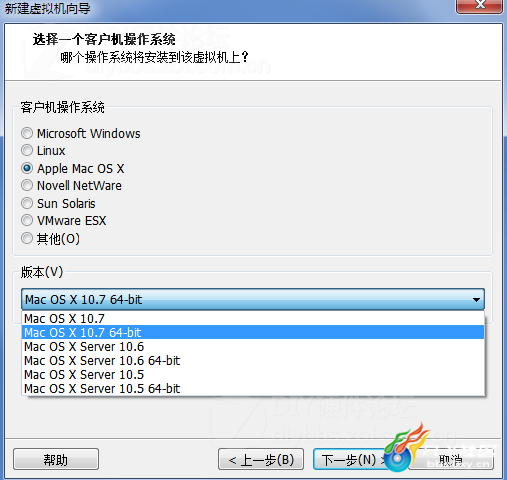Cancel the wizard with 取消 button
Image resolution: width=507 pixels, height=480 pixels.
tap(451, 459)
